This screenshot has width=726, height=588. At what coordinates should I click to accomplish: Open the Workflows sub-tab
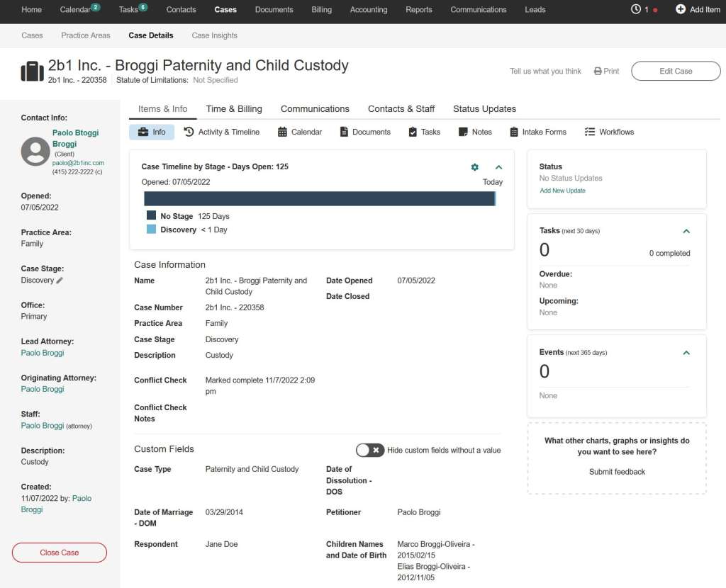coord(609,132)
